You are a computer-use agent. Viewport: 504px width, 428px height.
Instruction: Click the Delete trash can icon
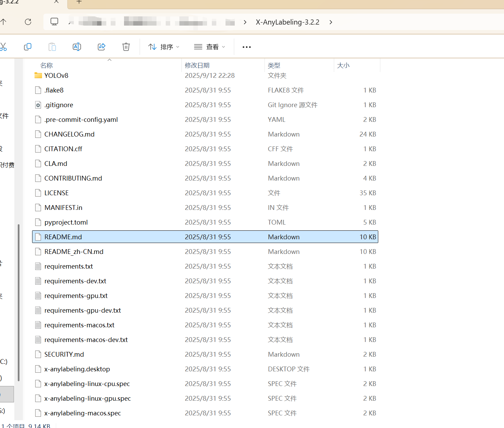pos(126,47)
